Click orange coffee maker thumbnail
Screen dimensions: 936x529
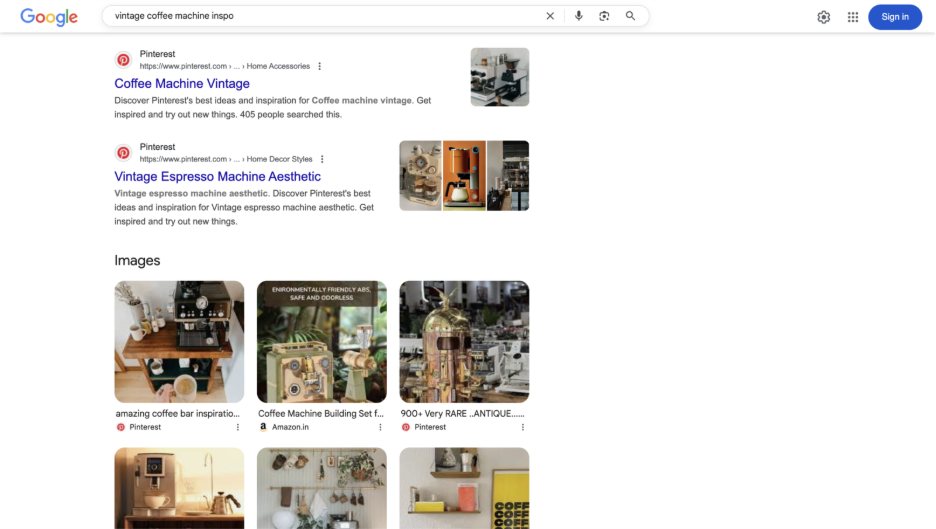click(464, 176)
